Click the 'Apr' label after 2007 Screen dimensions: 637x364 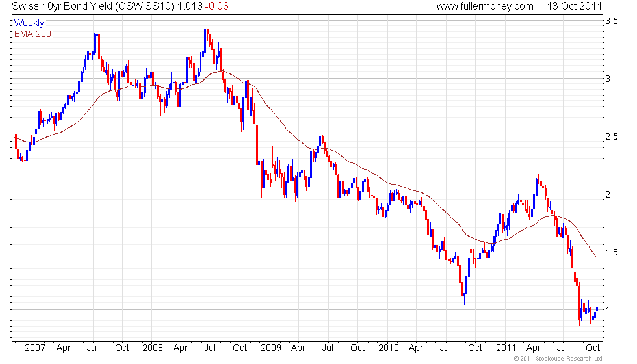(64, 348)
